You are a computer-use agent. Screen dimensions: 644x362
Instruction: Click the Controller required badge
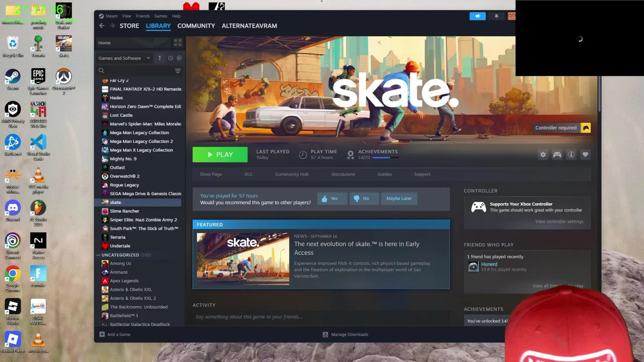tap(561, 128)
